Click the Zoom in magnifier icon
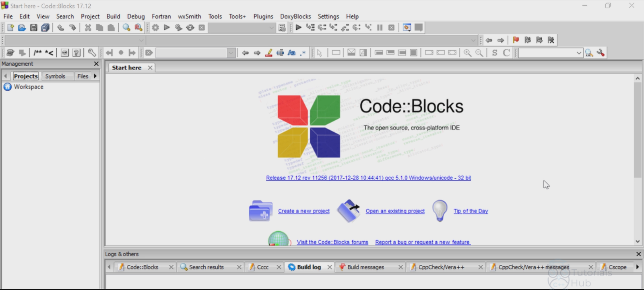Viewport: 644px width, 290px height. point(468,53)
